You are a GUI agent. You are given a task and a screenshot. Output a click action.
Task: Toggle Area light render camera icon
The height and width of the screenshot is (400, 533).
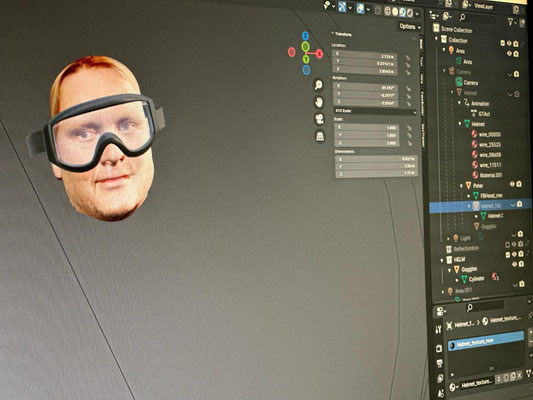click(516, 54)
